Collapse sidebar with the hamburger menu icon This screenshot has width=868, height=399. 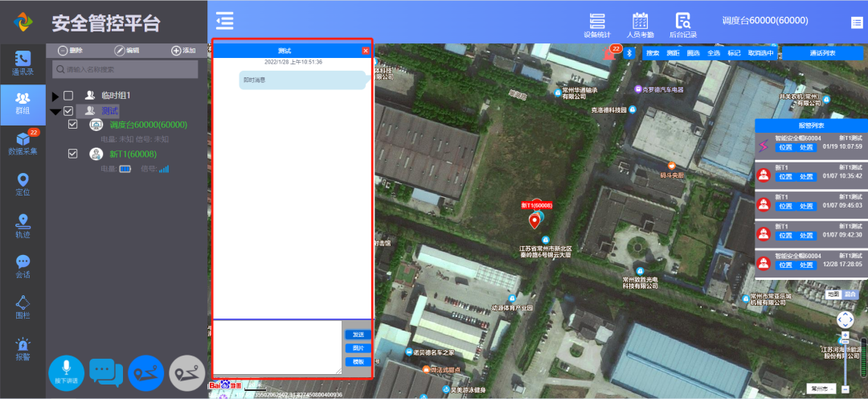pyautogui.click(x=225, y=20)
